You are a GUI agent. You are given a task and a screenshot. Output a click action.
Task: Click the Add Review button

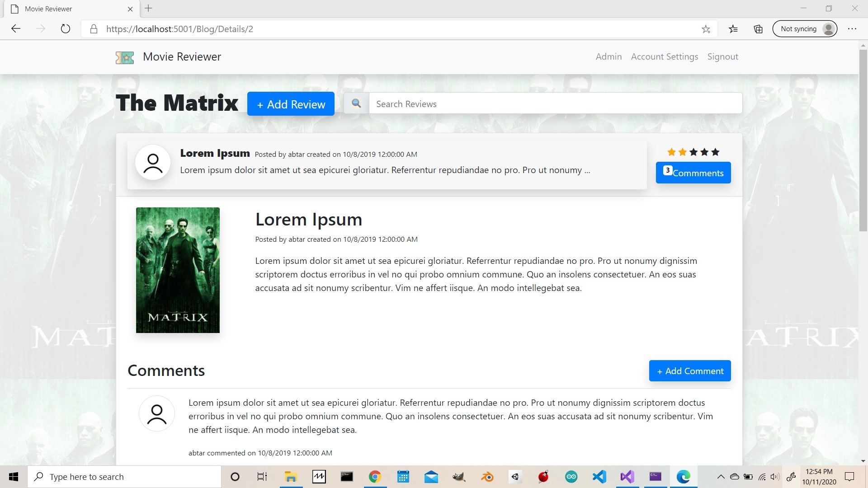(x=291, y=104)
